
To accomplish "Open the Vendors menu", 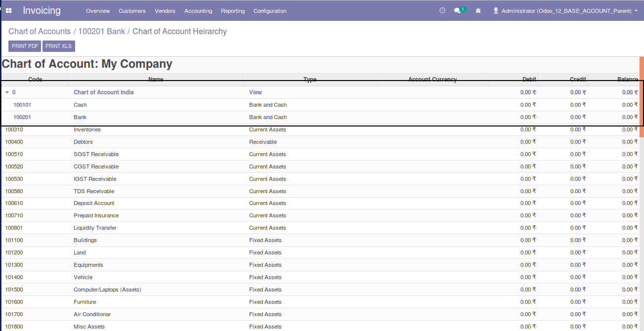I will (165, 10).
